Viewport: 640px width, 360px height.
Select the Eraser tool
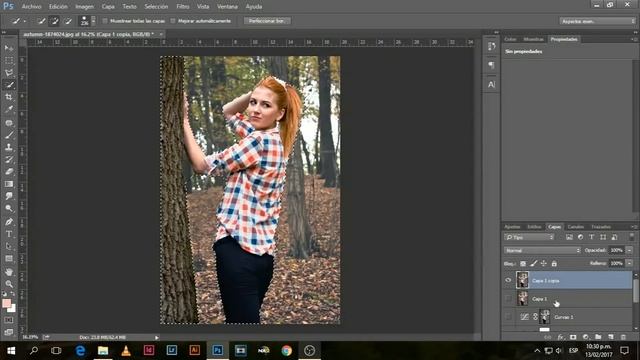[9, 171]
